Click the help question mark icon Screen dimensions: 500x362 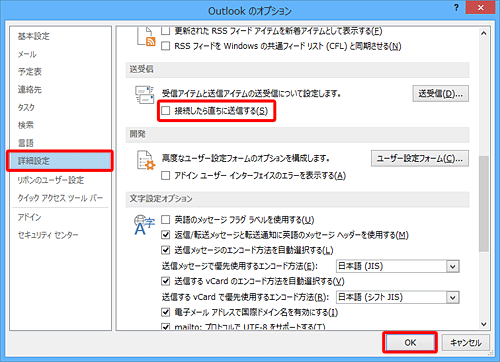coord(456,7)
